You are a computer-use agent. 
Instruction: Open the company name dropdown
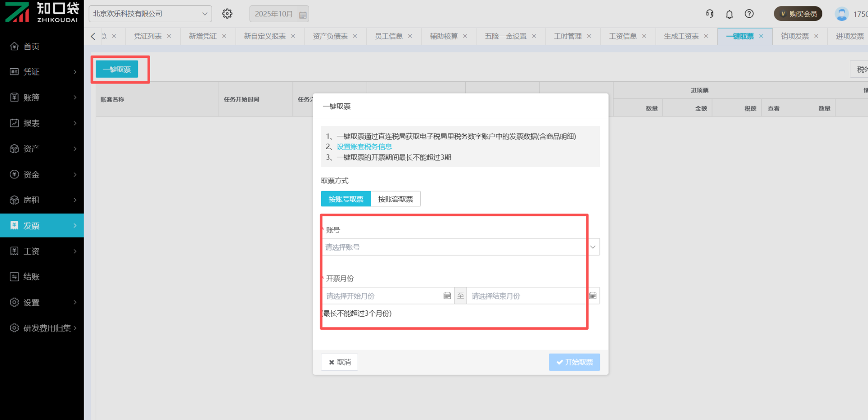coord(150,14)
